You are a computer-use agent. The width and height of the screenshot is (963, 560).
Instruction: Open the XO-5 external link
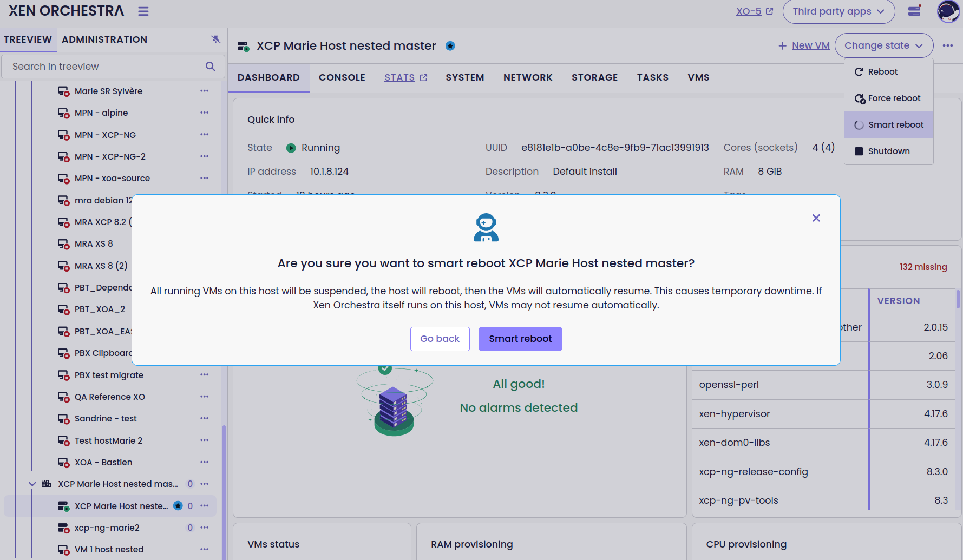755,11
